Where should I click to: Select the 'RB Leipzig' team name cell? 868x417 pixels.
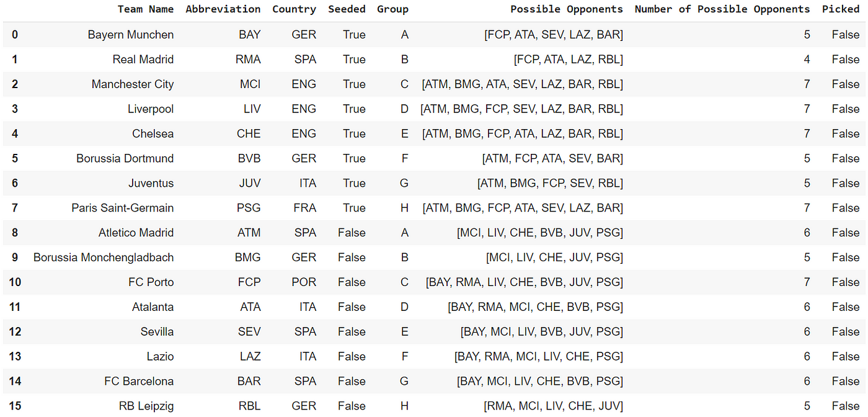[x=145, y=406]
